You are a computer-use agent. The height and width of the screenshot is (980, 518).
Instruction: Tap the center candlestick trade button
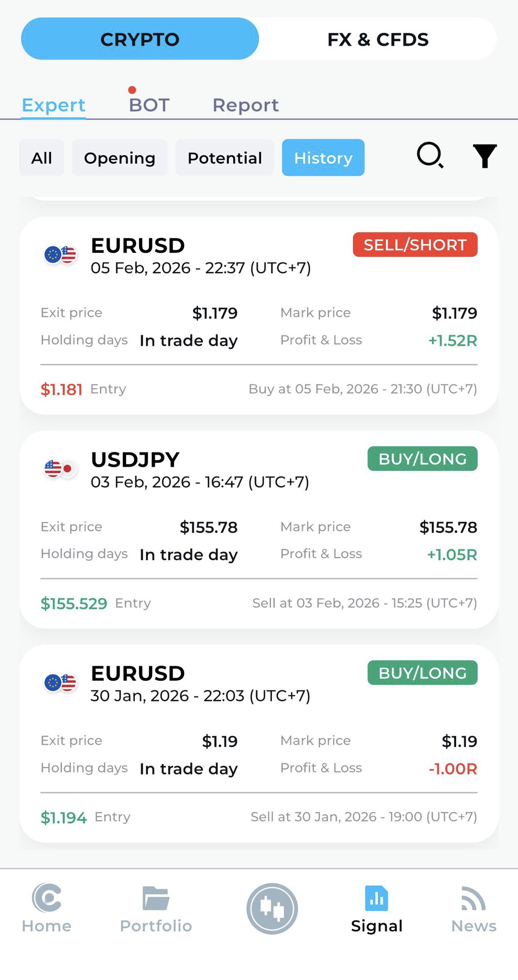[x=272, y=909]
